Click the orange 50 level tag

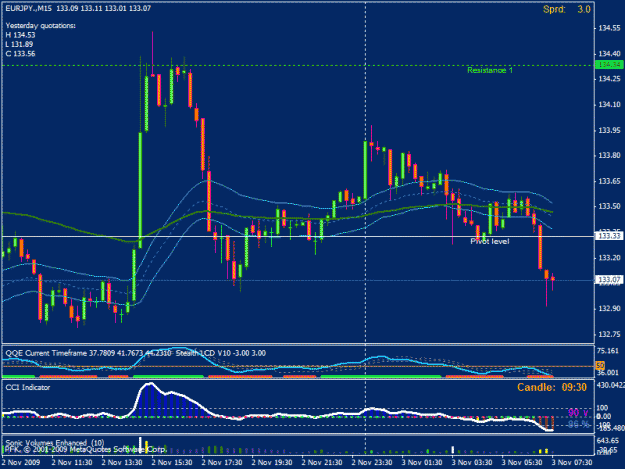(x=600, y=365)
